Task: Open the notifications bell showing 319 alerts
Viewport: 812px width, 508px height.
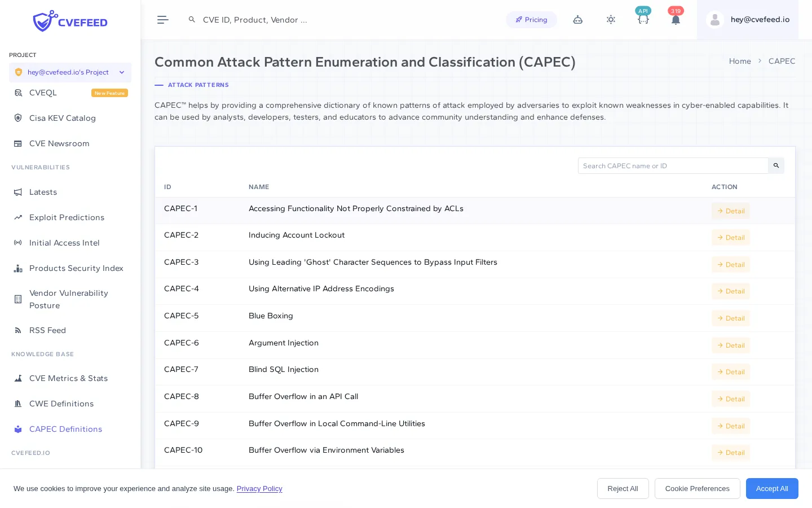Action: point(676,20)
